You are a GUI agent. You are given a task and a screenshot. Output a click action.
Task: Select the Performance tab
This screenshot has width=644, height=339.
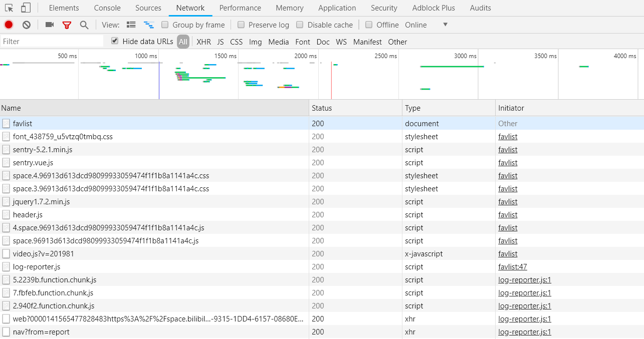click(240, 8)
